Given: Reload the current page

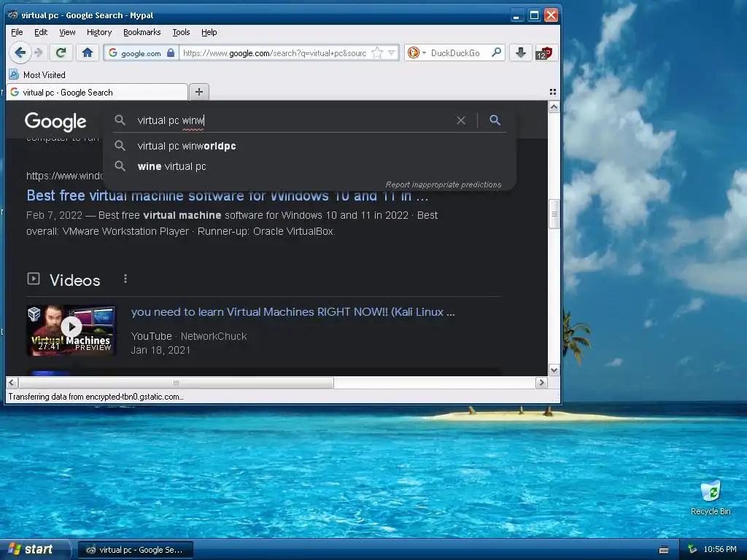Looking at the screenshot, I should [61, 52].
